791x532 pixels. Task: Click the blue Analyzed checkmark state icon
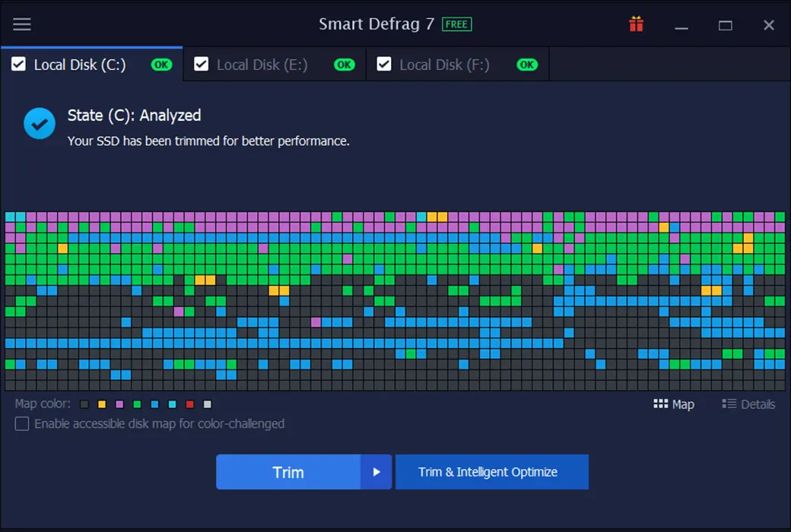pyautogui.click(x=40, y=123)
